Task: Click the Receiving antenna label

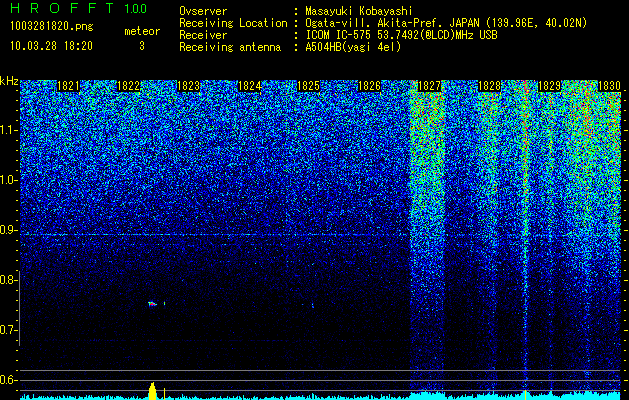Action: coord(230,47)
